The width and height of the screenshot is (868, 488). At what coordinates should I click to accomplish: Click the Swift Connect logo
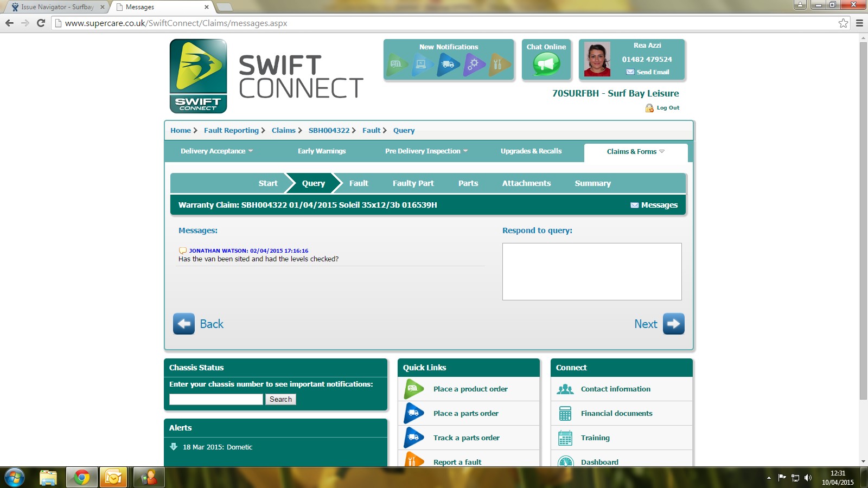tap(198, 76)
